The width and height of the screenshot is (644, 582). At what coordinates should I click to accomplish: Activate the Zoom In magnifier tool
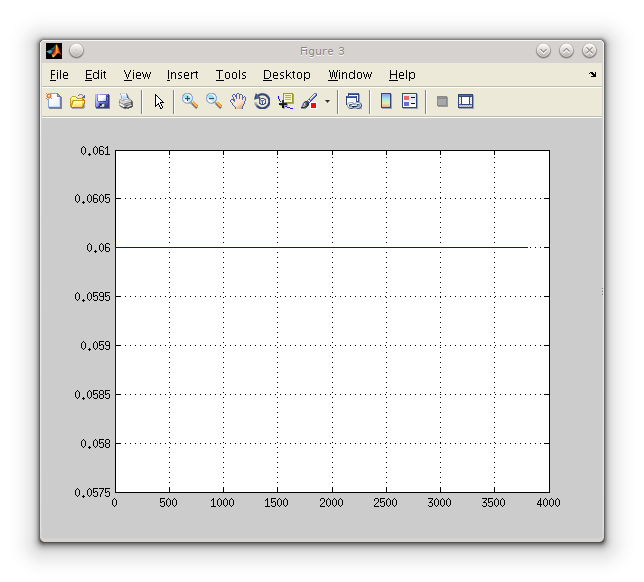(190, 101)
